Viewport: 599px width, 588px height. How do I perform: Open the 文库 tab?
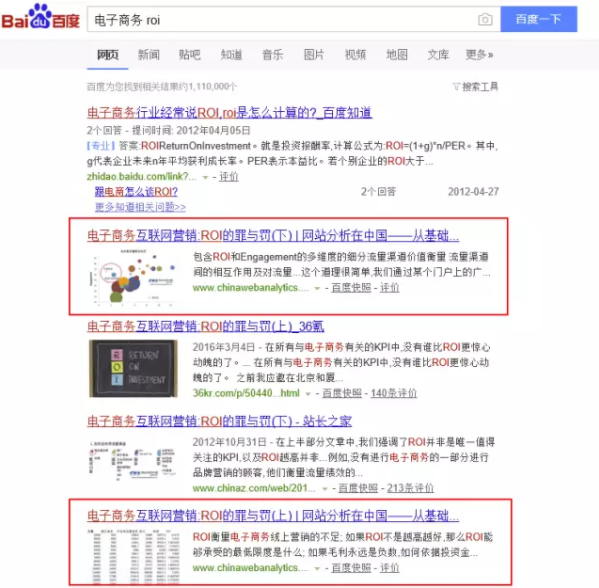[438, 55]
